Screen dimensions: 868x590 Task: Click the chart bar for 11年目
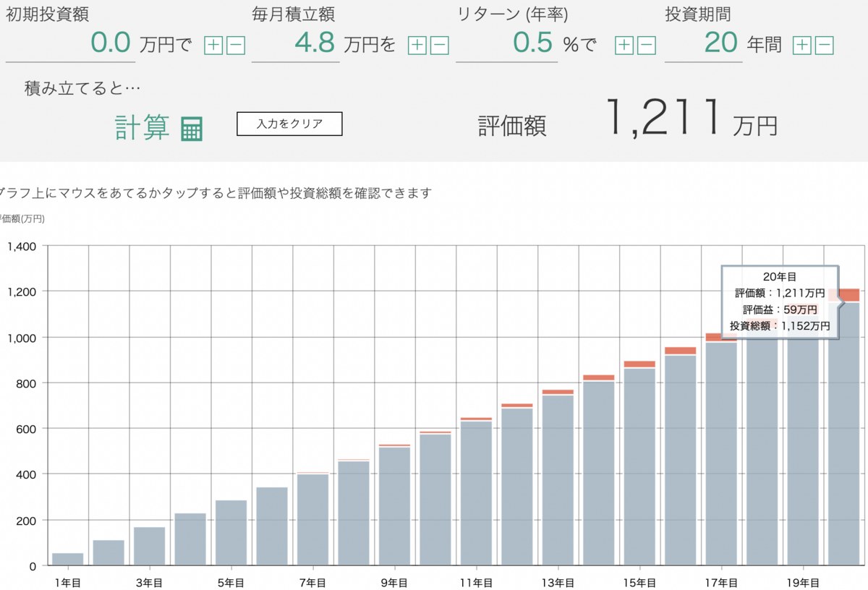476,492
